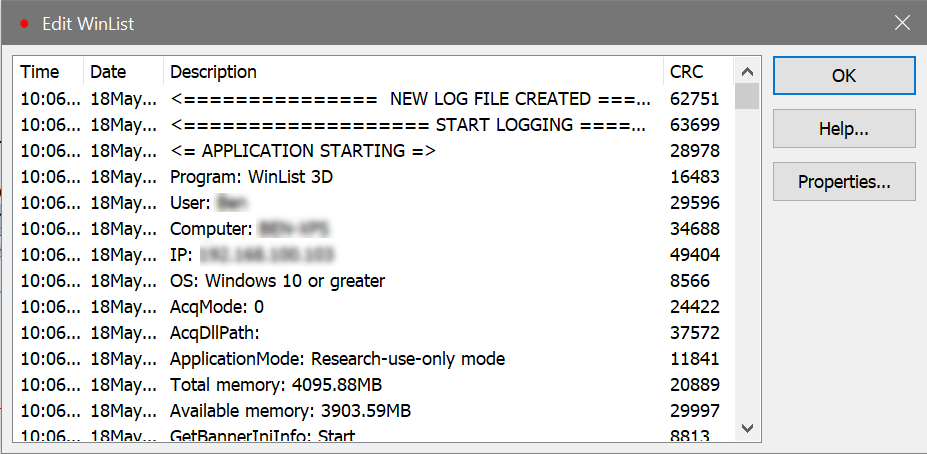The height and width of the screenshot is (454, 927).
Task: Sort by the Description column header
Action: tap(413, 72)
